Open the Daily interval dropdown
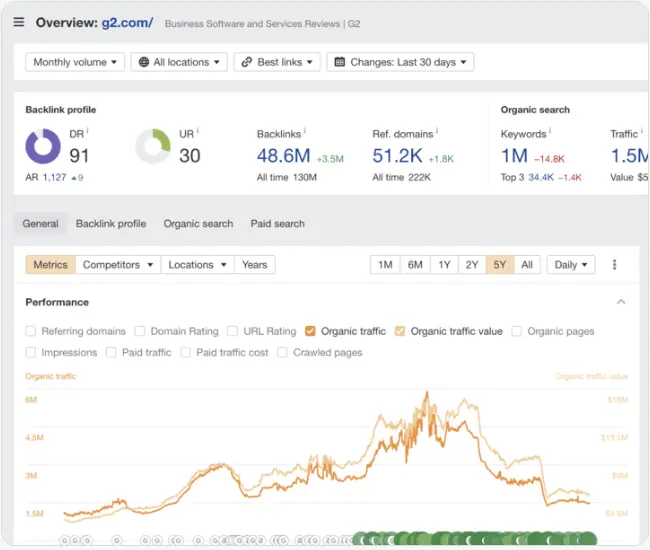 pos(571,265)
